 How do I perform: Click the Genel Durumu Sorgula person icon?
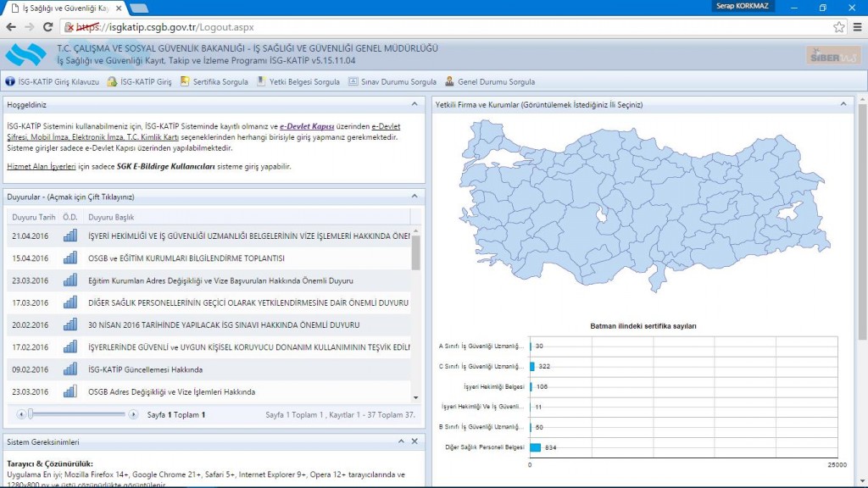click(x=449, y=81)
